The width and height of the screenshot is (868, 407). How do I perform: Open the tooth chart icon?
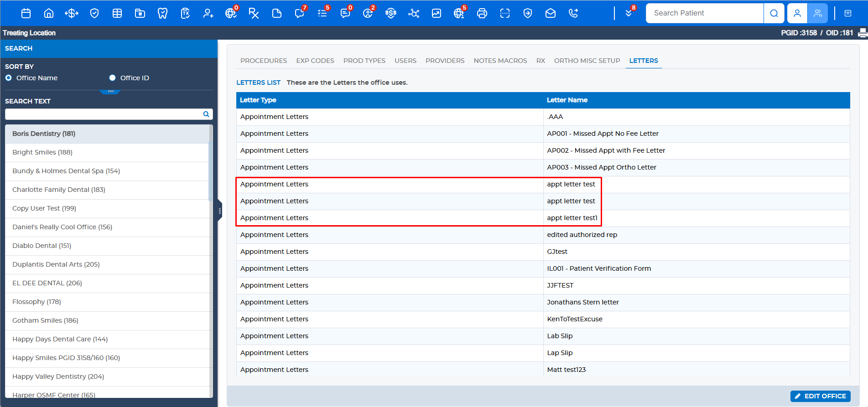[x=162, y=13]
